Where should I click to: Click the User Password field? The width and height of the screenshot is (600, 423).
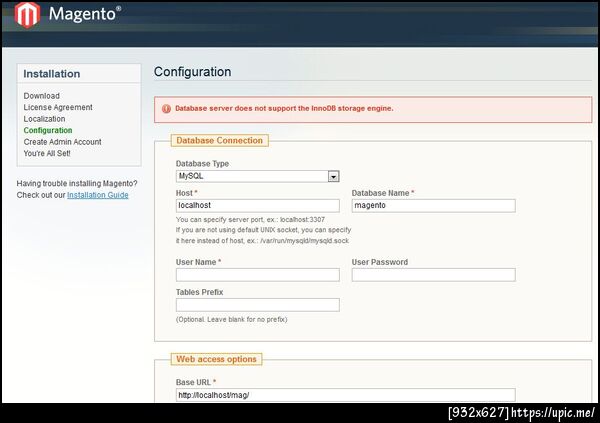[x=433, y=275]
